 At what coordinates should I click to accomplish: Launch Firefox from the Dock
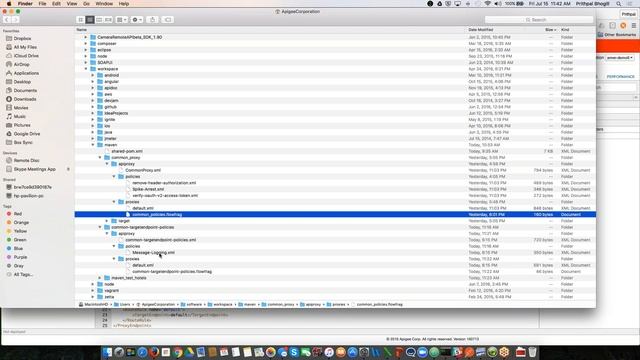click(x=154, y=352)
